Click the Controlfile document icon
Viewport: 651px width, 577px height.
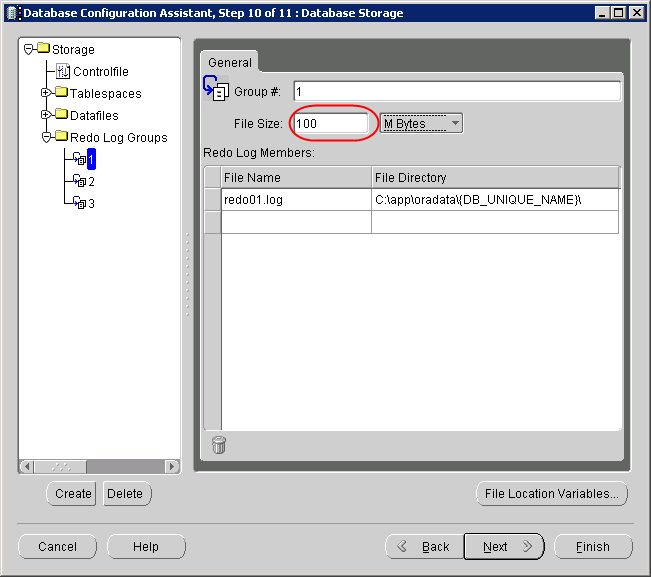(63, 71)
